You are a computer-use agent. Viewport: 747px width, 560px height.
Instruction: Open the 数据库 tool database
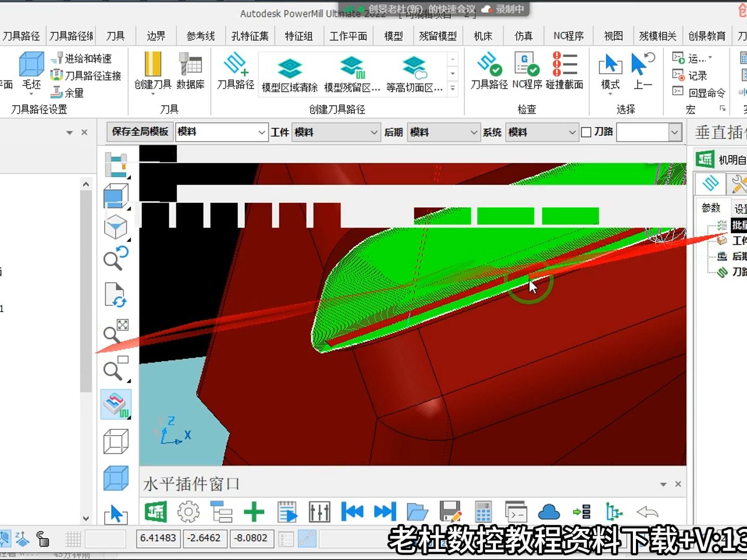(190, 72)
